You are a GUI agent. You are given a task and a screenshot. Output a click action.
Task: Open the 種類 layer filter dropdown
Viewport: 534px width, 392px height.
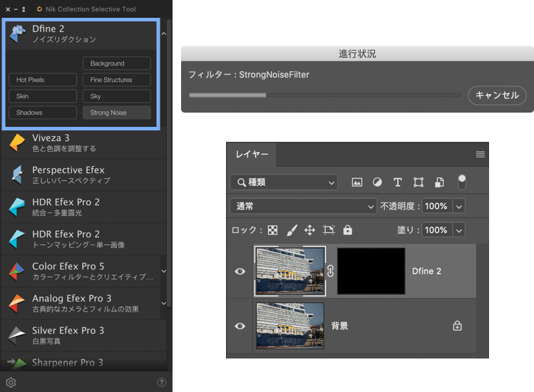(284, 182)
